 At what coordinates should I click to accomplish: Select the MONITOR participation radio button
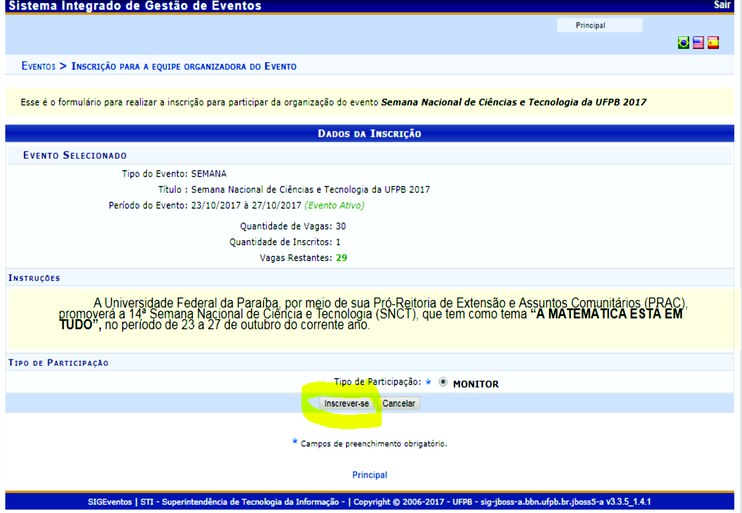pyautogui.click(x=443, y=383)
